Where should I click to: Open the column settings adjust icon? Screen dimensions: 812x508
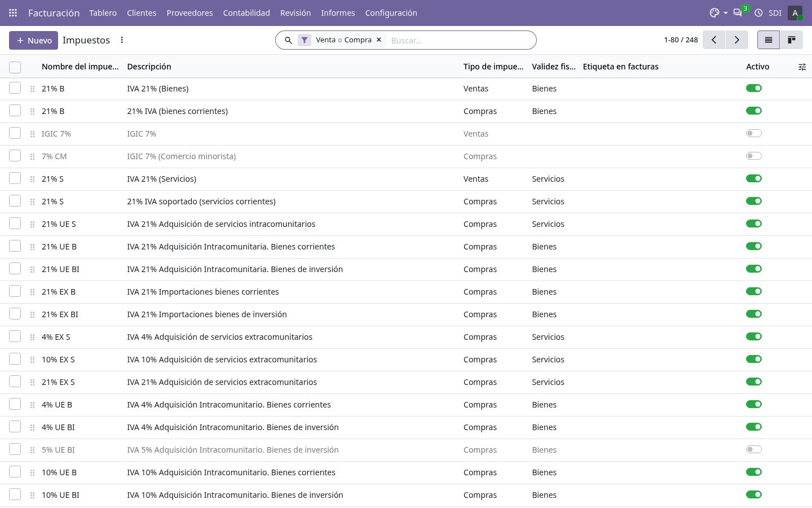point(802,67)
